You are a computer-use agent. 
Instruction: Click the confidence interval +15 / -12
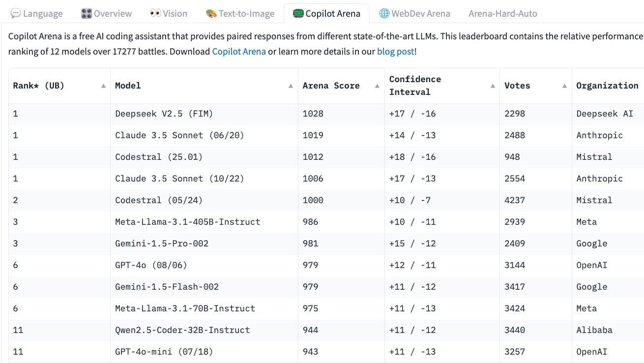[412, 243]
